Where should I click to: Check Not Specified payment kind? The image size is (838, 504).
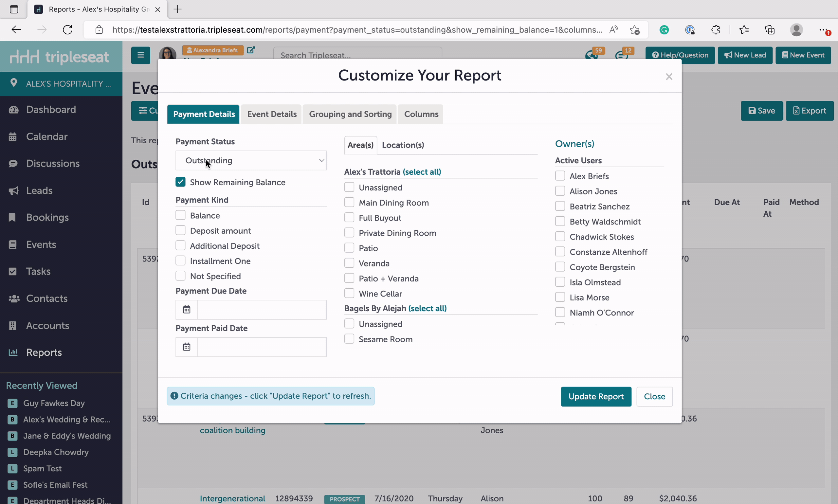point(180,276)
